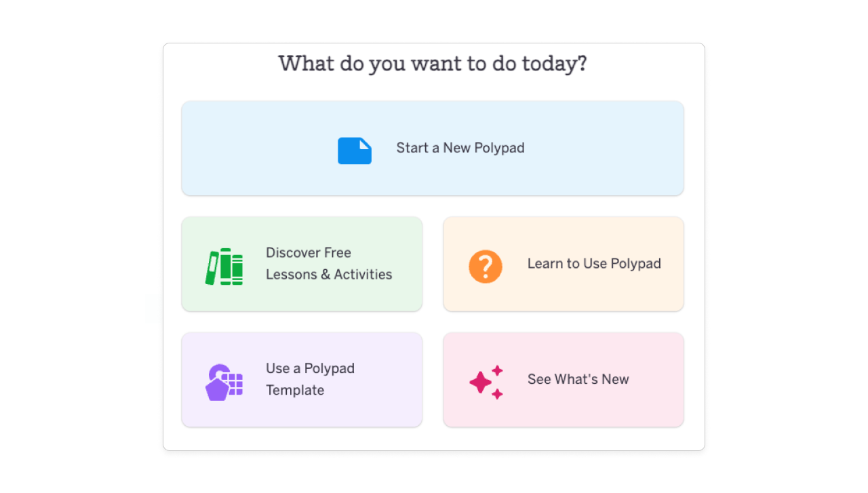
Task: Click the pink sparkles icon
Action: point(486,382)
